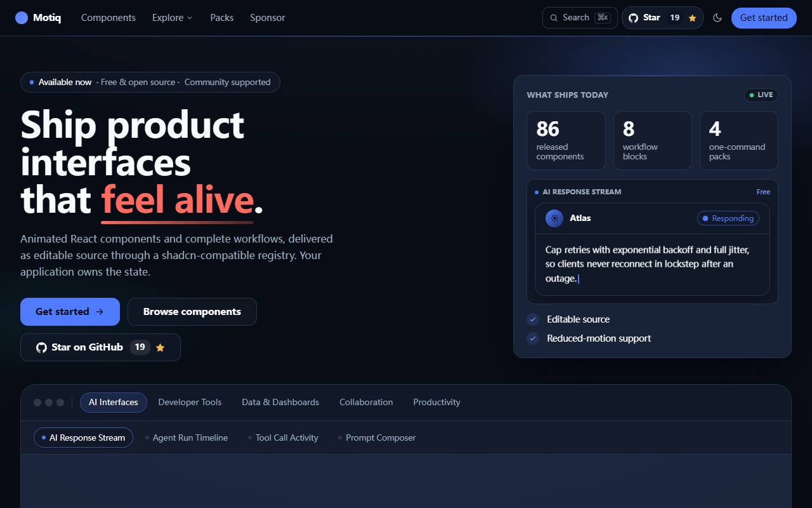Click the GitHub icon in Star on GitHub button

[41, 347]
